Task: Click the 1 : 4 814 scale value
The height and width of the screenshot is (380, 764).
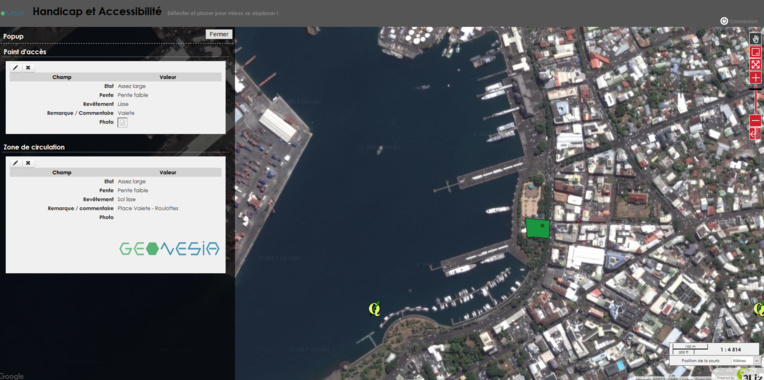Action: 731,349
